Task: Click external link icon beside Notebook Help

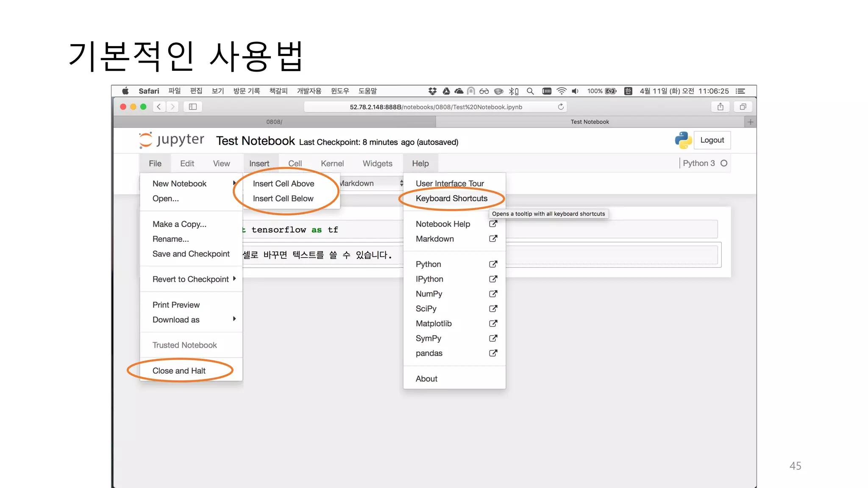Action: pyautogui.click(x=493, y=224)
